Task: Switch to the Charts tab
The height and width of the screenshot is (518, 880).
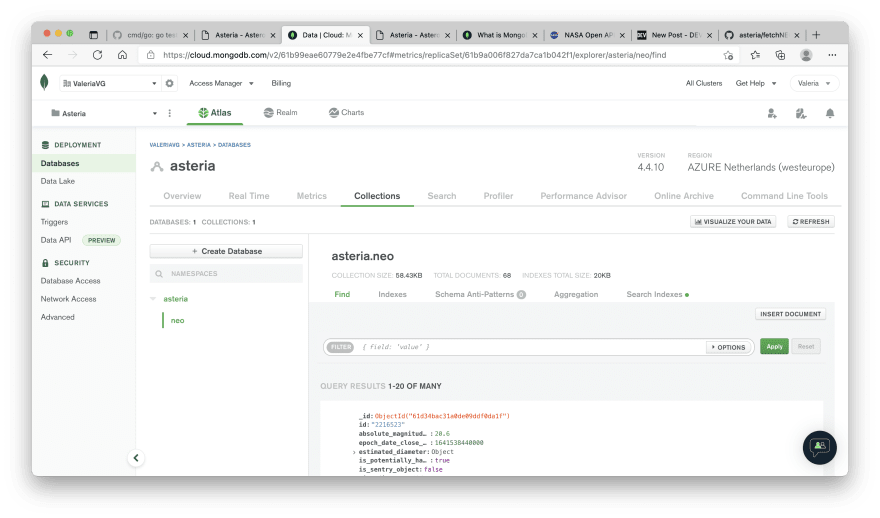Action: [346, 113]
